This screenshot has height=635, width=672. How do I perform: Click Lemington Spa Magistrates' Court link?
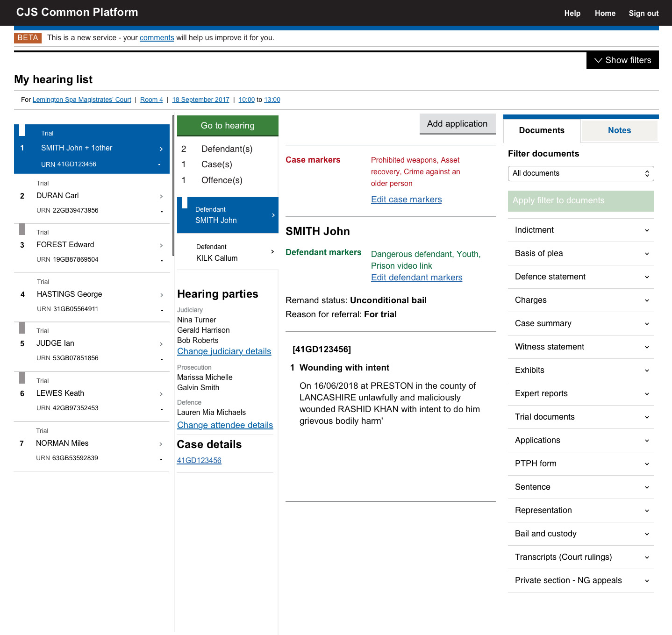click(x=82, y=100)
